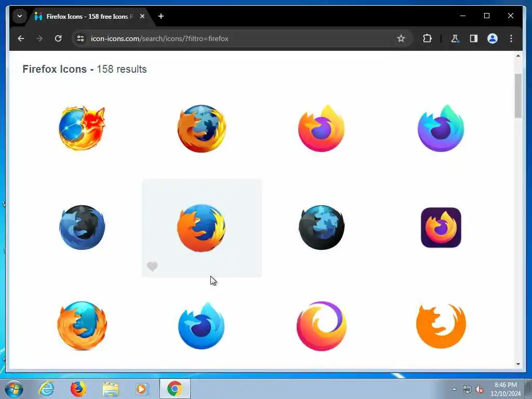Select the classic Firefox globe icon in top row

point(202,129)
